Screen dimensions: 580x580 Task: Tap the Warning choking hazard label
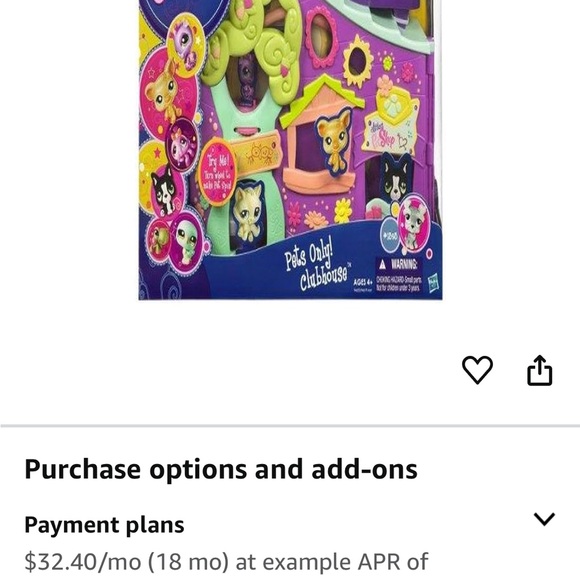pos(398,274)
